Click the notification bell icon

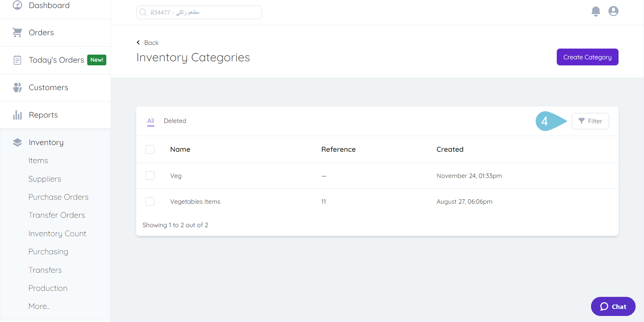(x=596, y=11)
